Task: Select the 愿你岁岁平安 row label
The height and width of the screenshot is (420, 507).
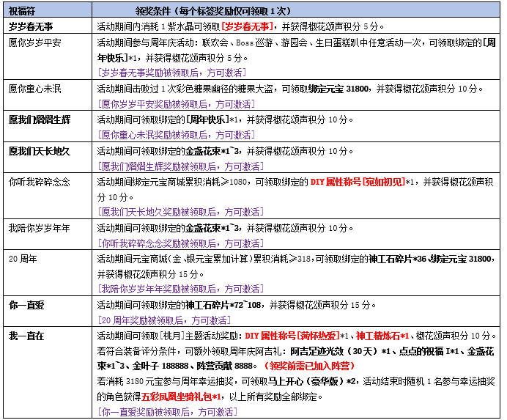Action: (35, 42)
